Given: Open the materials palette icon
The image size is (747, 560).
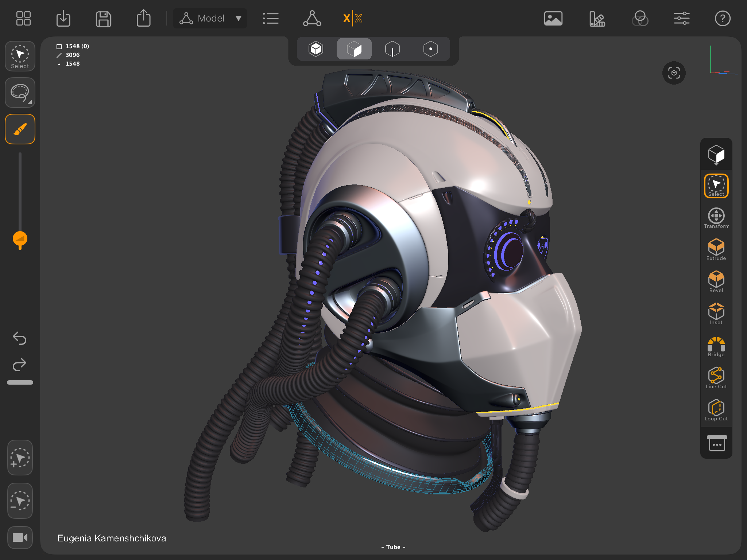Looking at the screenshot, I should pyautogui.click(x=597, y=19).
